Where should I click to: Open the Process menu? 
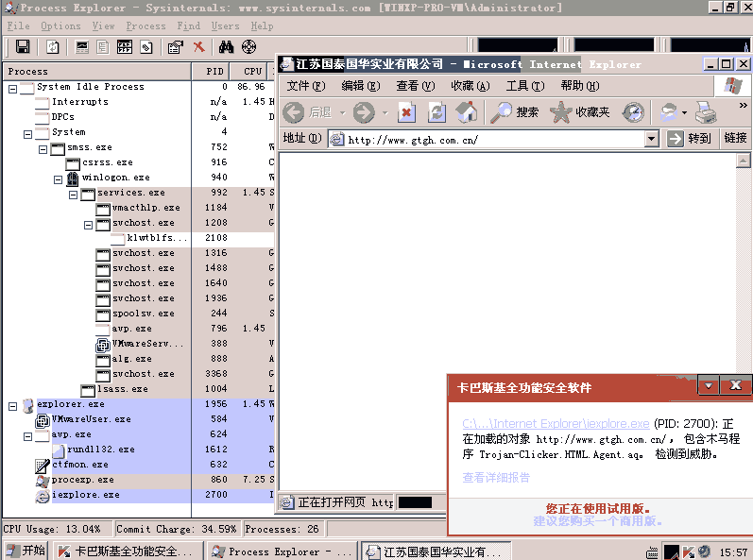(145, 25)
